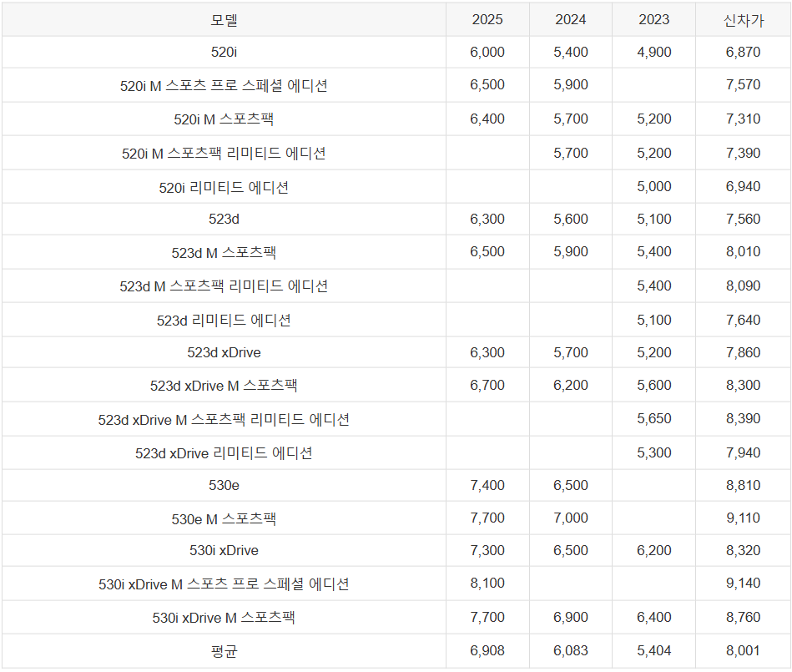Select the 523d model name cell
The width and height of the screenshot is (792, 672).
click(x=224, y=220)
